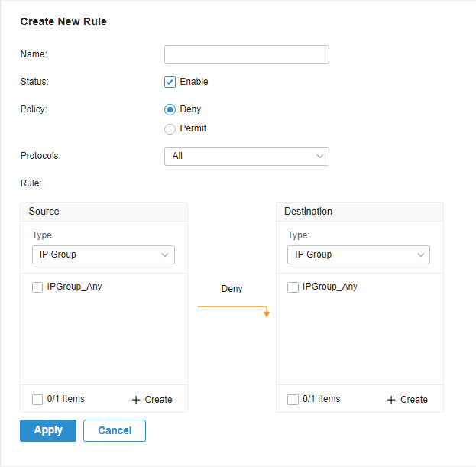Select all Source items checkbox
Viewport: 476px width, 467px height.
click(37, 400)
